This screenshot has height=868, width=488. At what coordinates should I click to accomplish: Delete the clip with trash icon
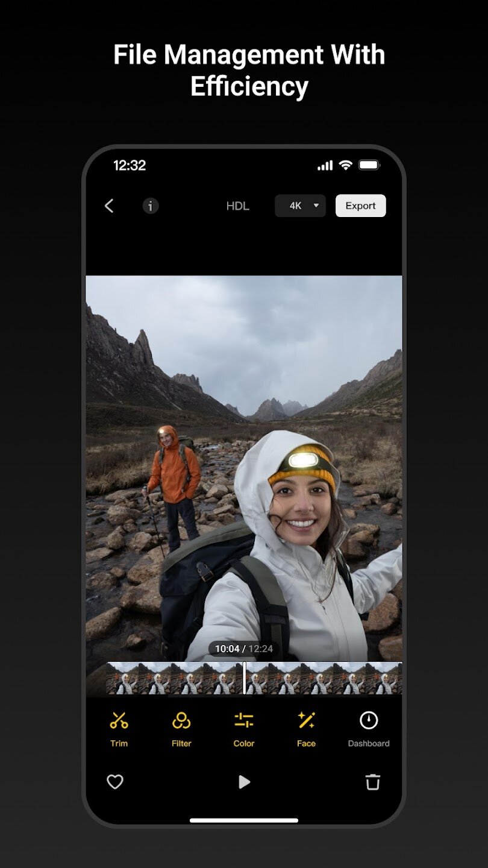[x=373, y=782]
